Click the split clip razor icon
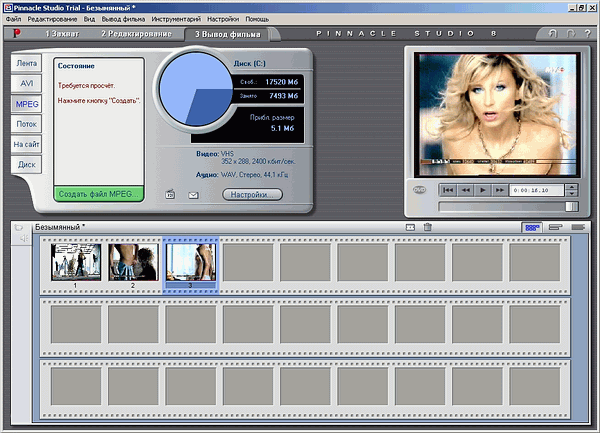This screenshot has width=600, height=433. pos(410,227)
